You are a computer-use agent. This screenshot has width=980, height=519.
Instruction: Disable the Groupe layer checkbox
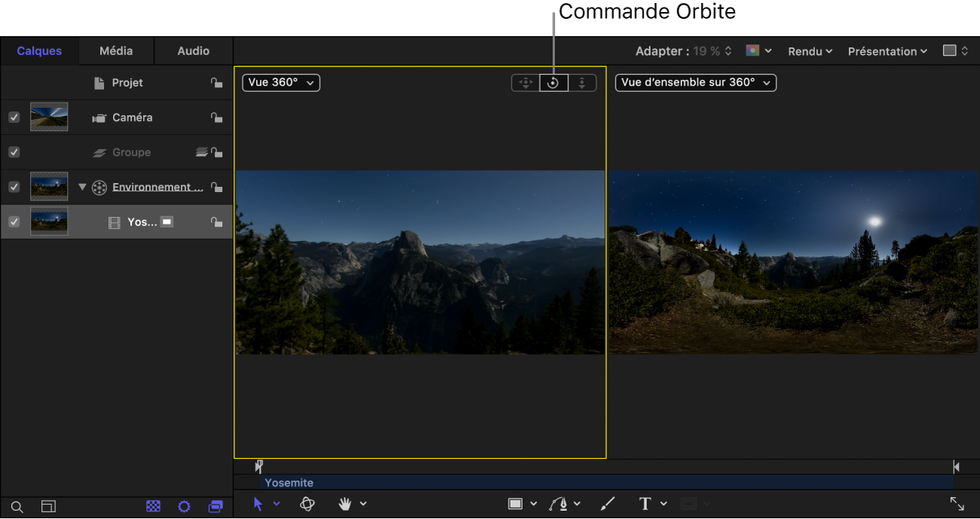tap(14, 152)
